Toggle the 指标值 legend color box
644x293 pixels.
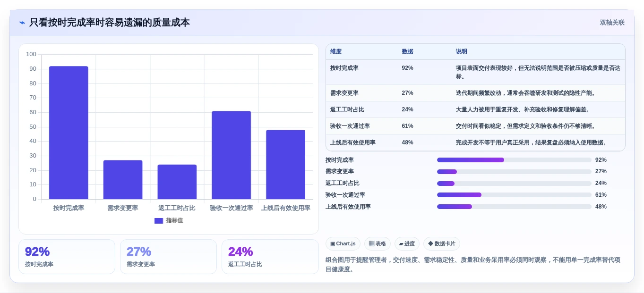(x=159, y=220)
